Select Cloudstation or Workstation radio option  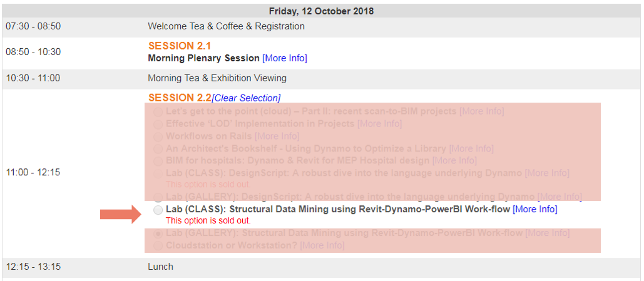click(158, 246)
